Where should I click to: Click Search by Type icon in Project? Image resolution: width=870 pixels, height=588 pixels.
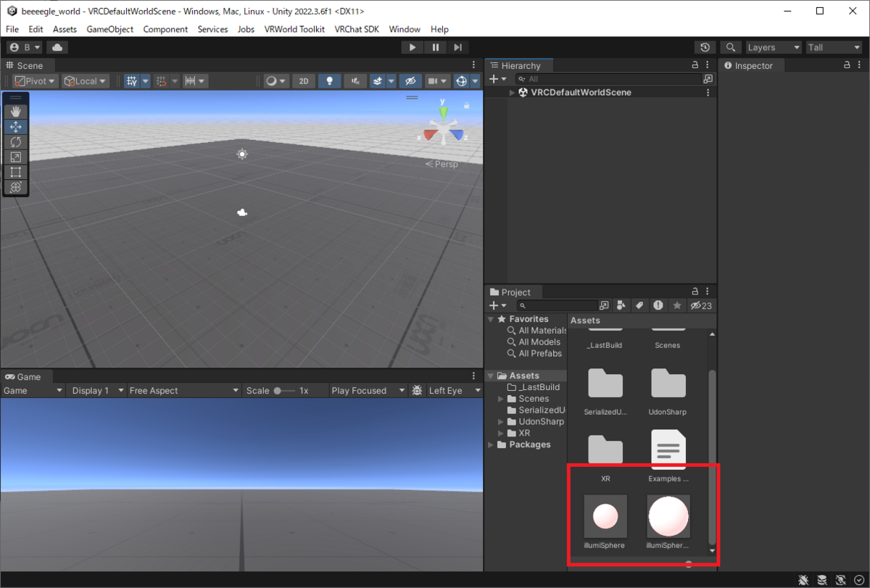tap(622, 305)
